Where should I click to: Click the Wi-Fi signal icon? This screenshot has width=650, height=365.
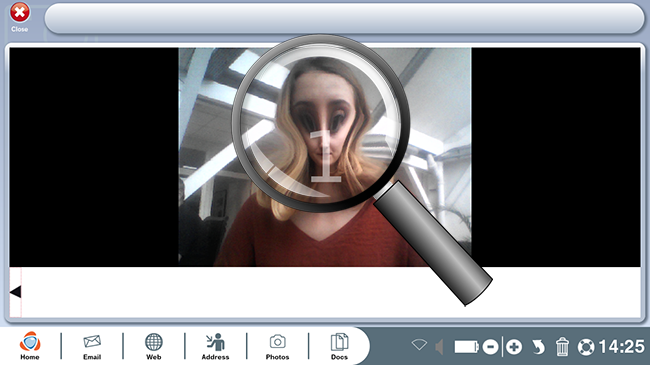pos(419,345)
